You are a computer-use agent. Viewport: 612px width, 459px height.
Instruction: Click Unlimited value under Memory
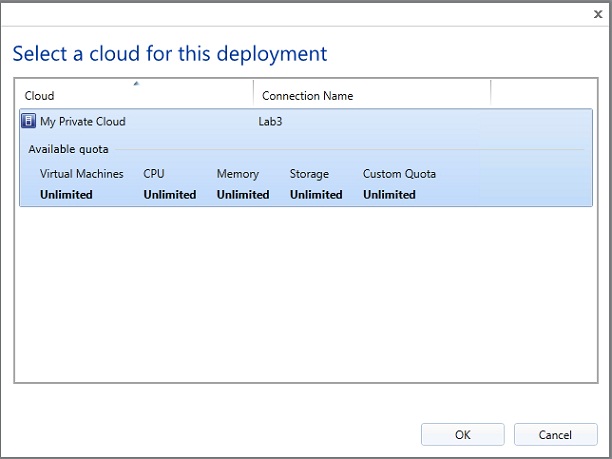243,194
